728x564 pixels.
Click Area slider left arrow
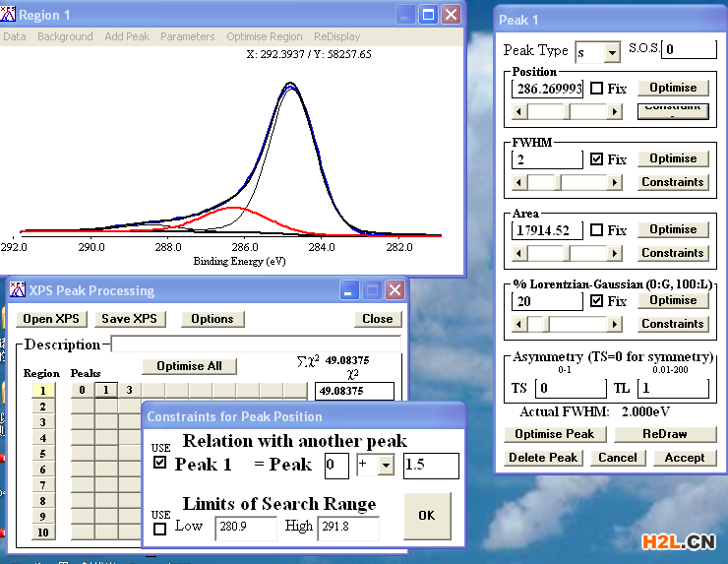519,253
